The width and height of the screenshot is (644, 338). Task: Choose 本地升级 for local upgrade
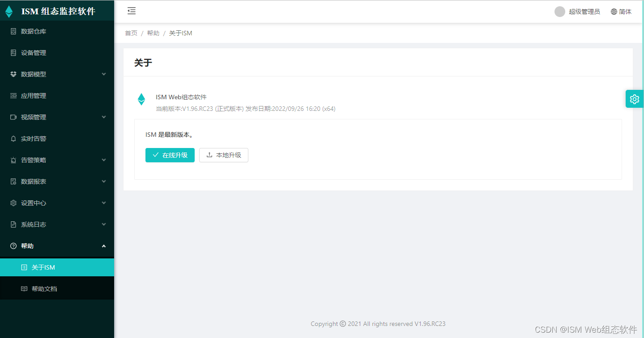tap(223, 155)
